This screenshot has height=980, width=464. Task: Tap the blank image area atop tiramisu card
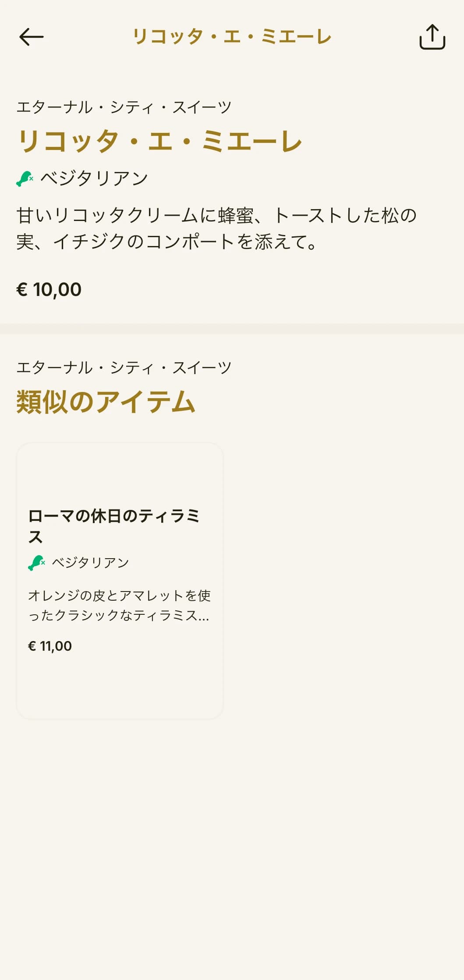click(x=120, y=474)
